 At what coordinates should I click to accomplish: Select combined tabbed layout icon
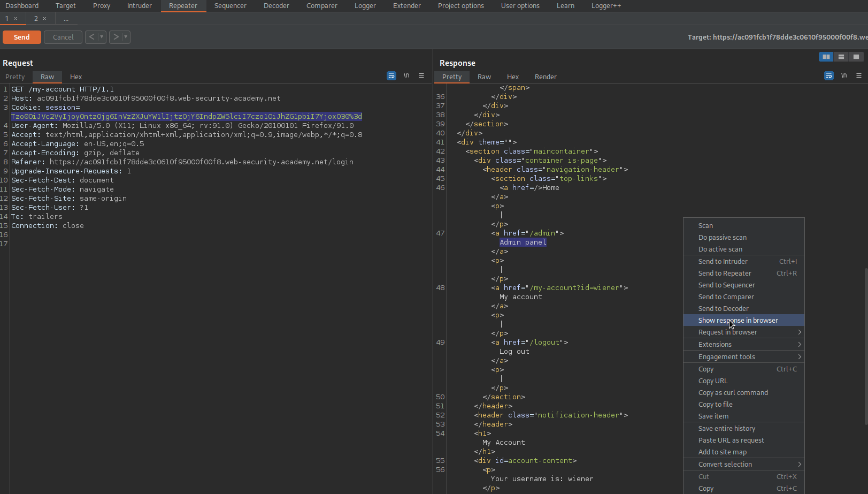[856, 57]
